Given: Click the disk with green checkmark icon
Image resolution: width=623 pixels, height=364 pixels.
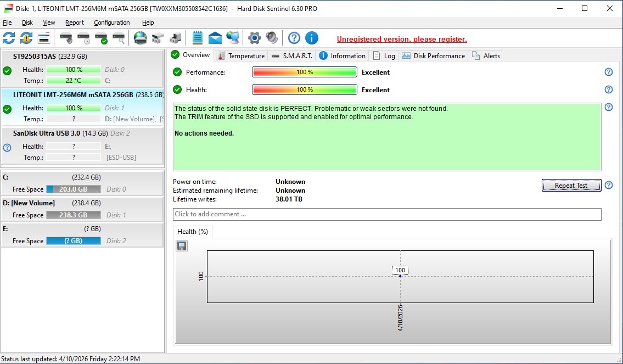Looking at the screenshot, I should 101,38.
